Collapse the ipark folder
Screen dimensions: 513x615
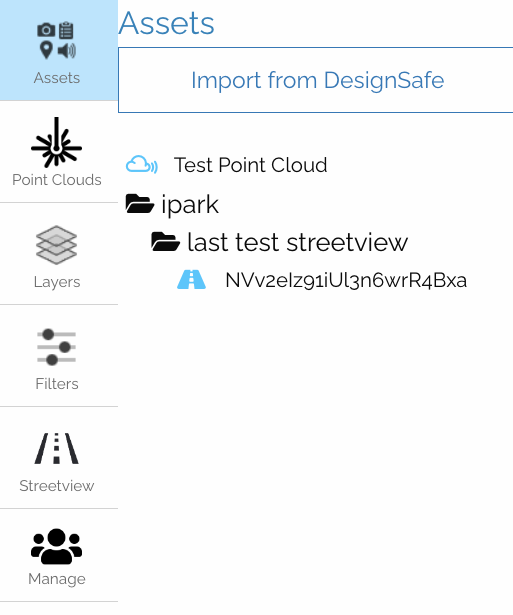(x=139, y=204)
